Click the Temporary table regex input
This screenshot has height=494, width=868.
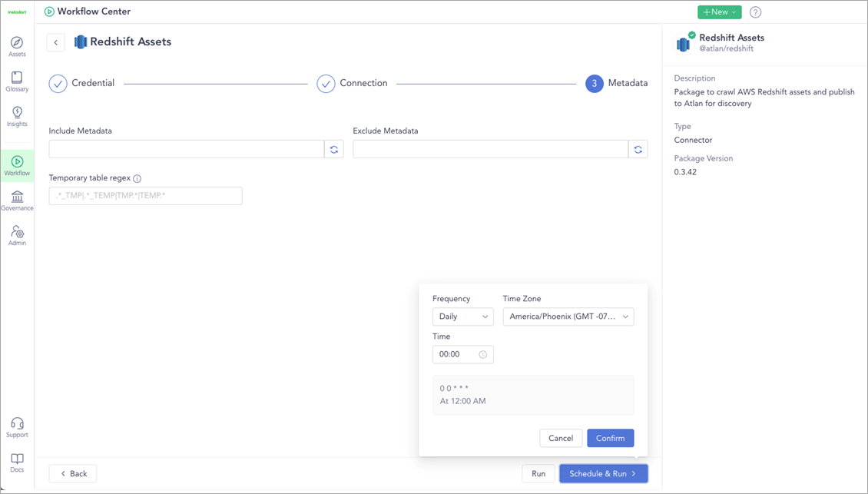146,196
